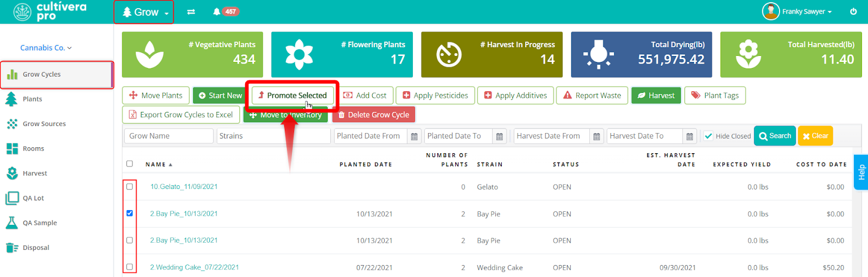Open calendar for Harvest Date From
868x277 pixels.
(x=597, y=136)
